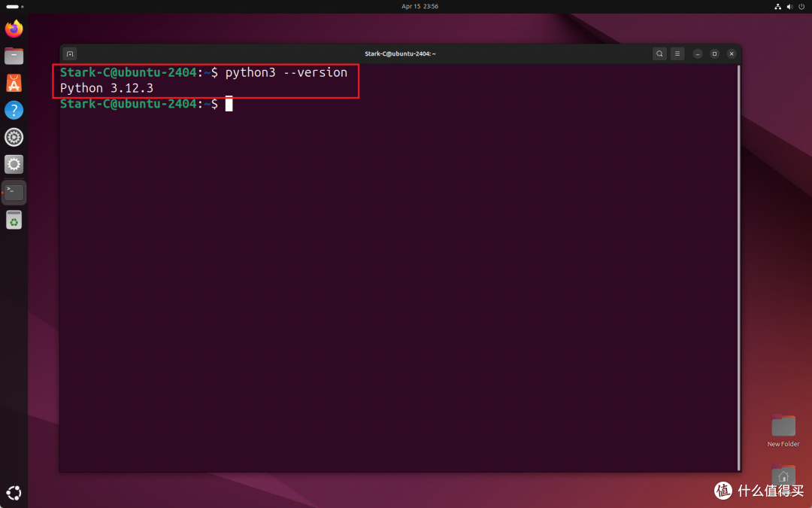This screenshot has height=508, width=812.
Task: Select the Terminal dock icon
Action: pyautogui.click(x=14, y=193)
